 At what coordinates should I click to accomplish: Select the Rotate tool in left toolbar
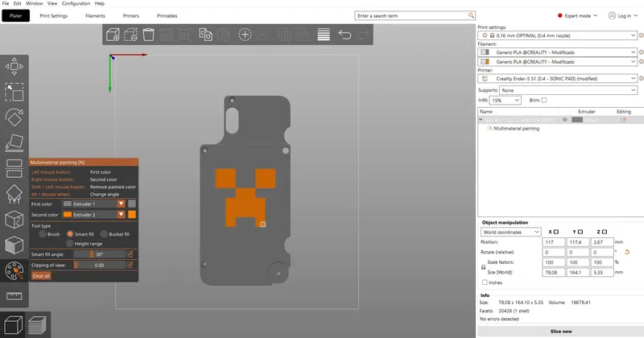[14, 117]
